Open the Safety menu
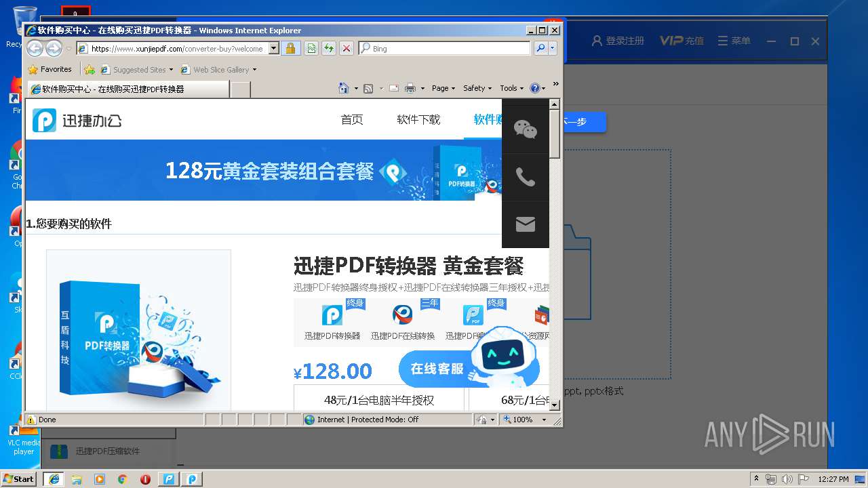This screenshot has width=868, height=488. [478, 88]
